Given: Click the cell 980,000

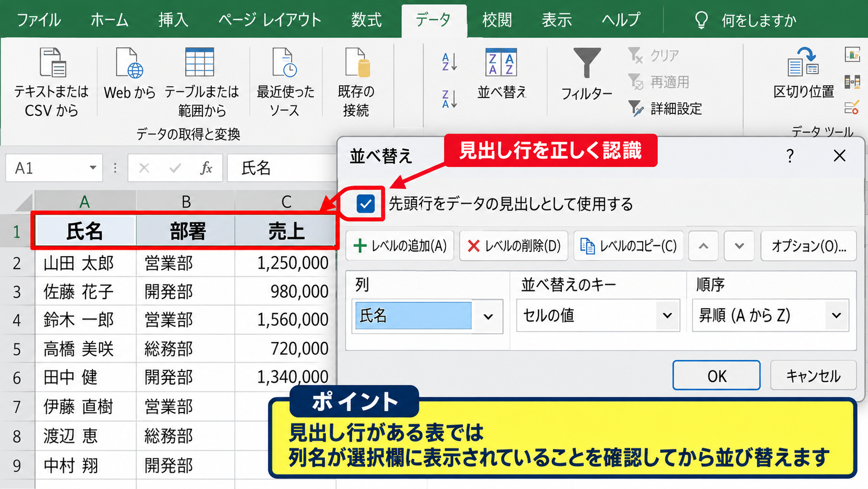Looking at the screenshot, I should click(x=285, y=292).
